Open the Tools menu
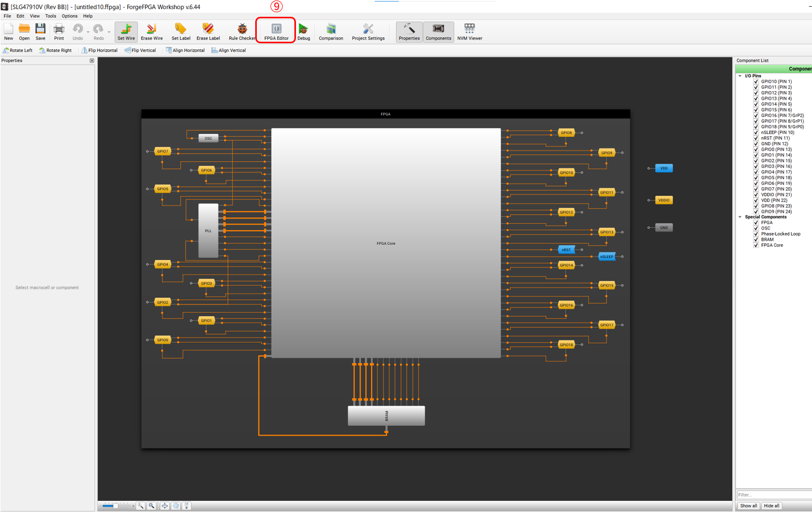The height and width of the screenshot is (512, 812). point(50,16)
